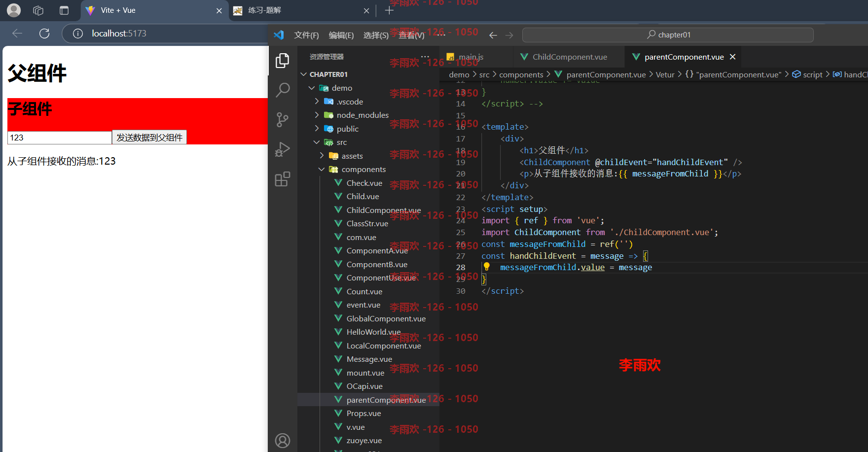Reload the browser page
Viewport: 868px width, 452px height.
[44, 33]
